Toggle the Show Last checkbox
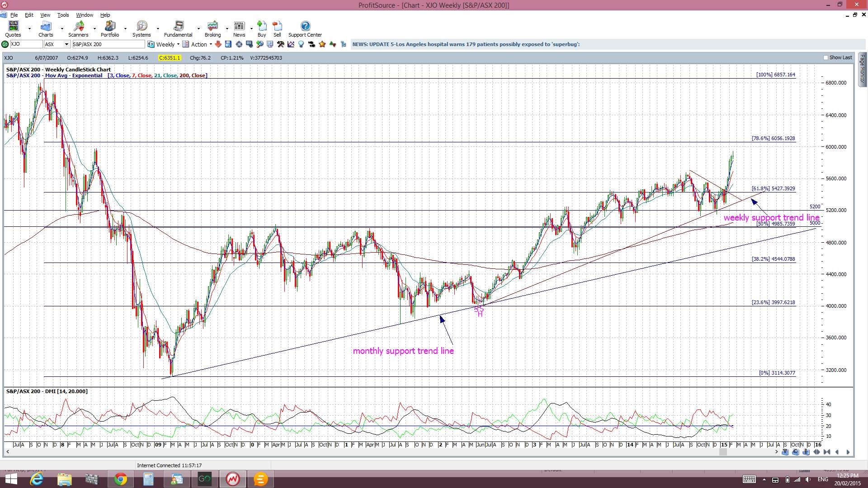 (x=826, y=58)
